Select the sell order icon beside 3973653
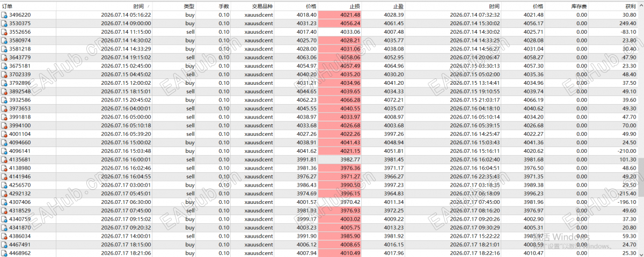This screenshot has width=644, height=257. pos(5,108)
